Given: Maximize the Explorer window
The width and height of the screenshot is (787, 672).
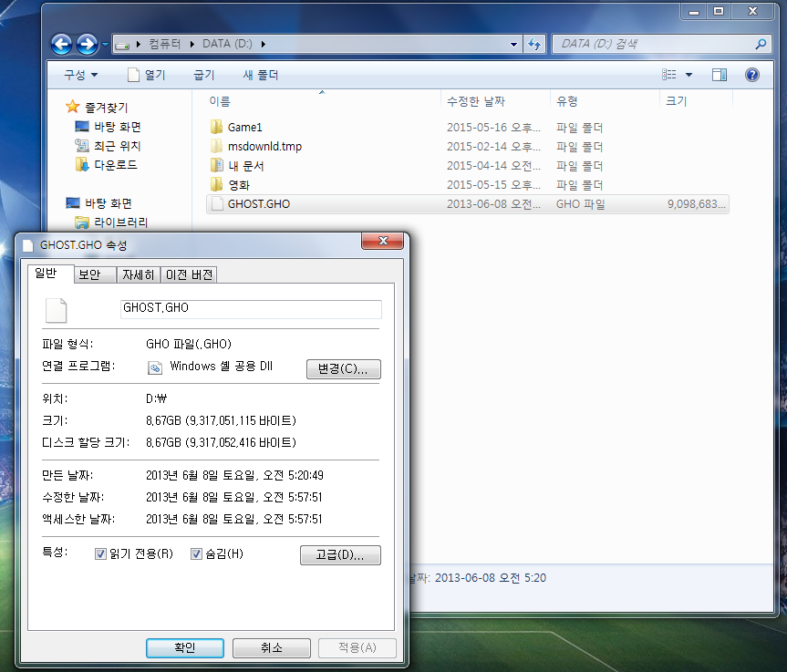Looking at the screenshot, I should tap(719, 11).
